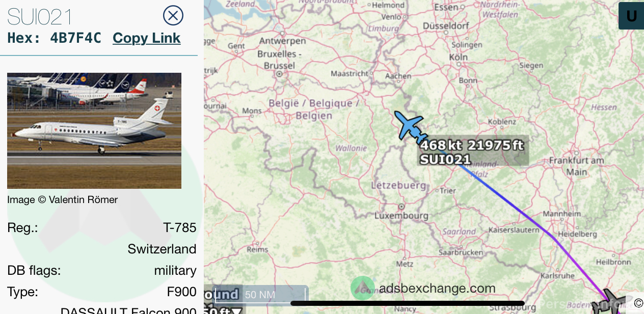Image resolution: width=644 pixels, height=314 pixels.
Task: Open map copyright attribution icon
Action: pyautogui.click(x=638, y=304)
